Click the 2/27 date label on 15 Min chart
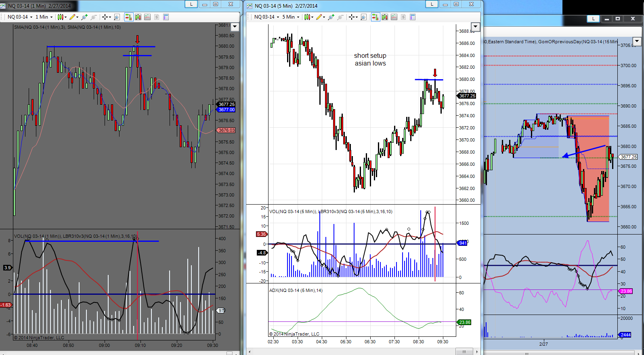Image resolution: width=644 pixels, height=355 pixels. tap(543, 344)
